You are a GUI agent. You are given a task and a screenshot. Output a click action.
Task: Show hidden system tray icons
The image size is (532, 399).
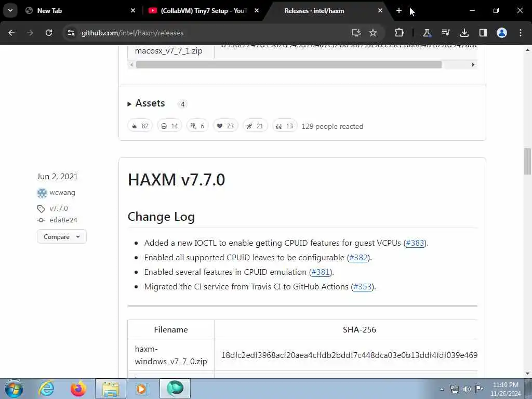click(x=442, y=389)
